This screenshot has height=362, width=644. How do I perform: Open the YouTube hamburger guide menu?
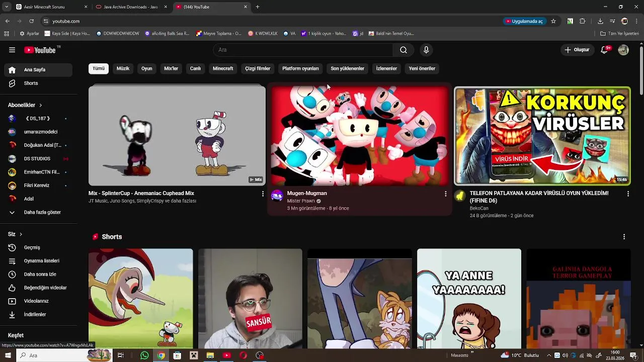click(x=12, y=50)
